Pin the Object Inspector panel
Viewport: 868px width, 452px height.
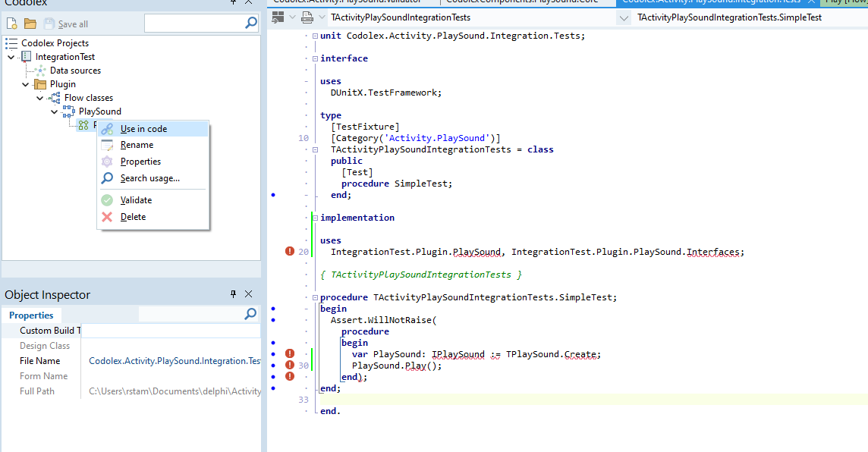233,293
